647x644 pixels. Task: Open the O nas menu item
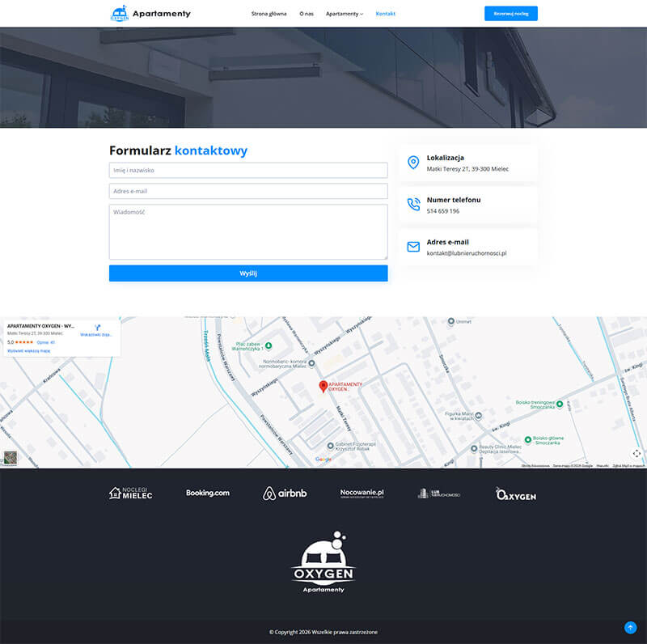click(307, 14)
